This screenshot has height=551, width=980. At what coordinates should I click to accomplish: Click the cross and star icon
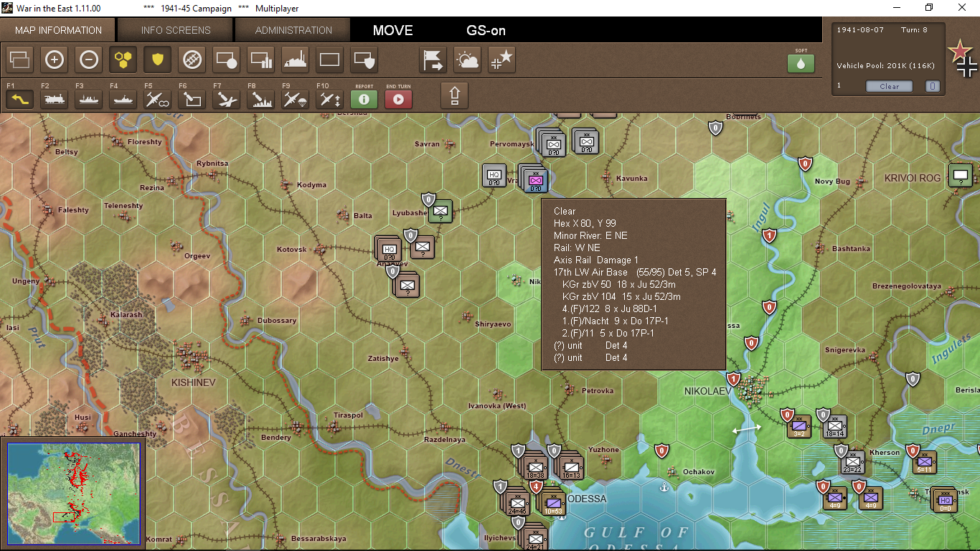pyautogui.click(x=502, y=60)
